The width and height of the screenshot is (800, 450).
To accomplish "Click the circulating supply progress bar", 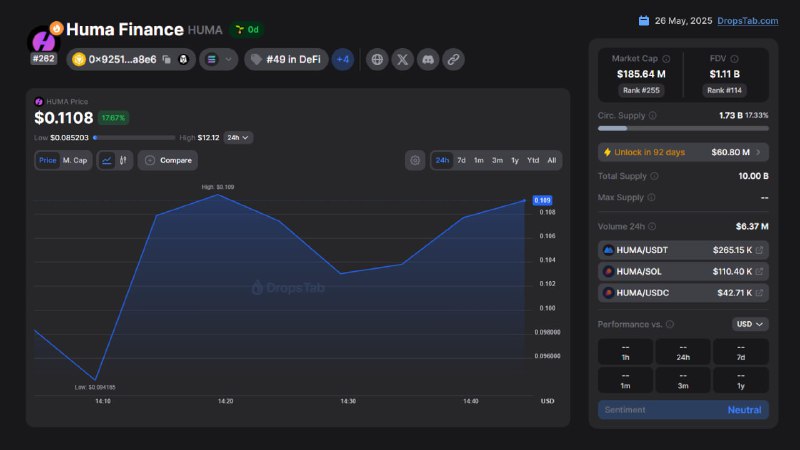I will point(683,129).
